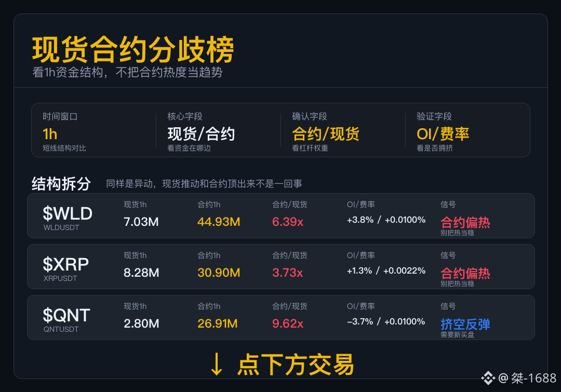Click QNT ratio value 9.62x
561x392 pixels.
pyautogui.click(x=288, y=323)
